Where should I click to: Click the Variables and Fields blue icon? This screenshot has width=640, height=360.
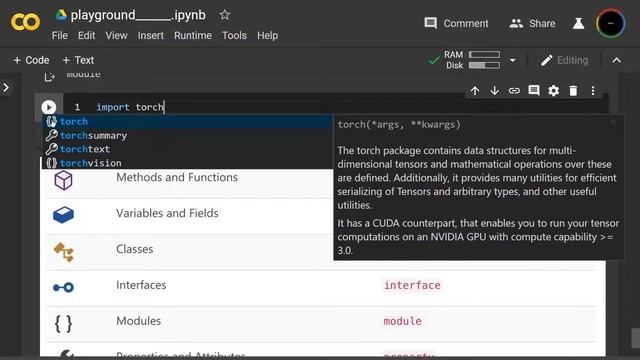point(63,215)
